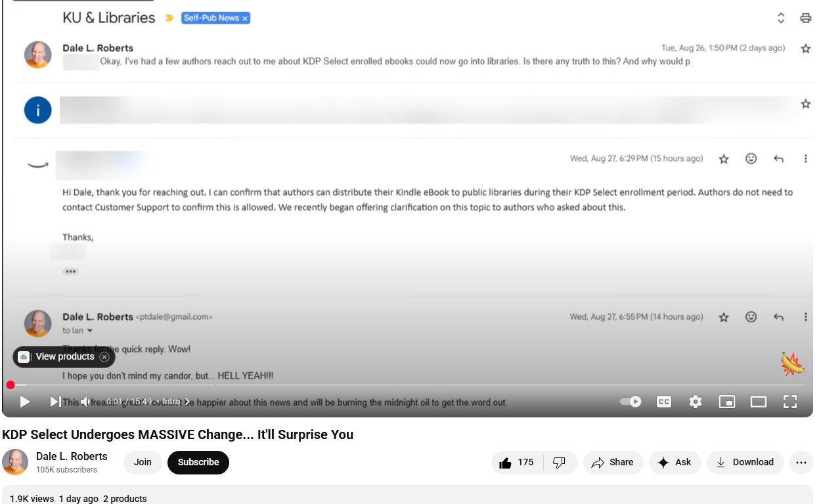Download the video

point(745,463)
